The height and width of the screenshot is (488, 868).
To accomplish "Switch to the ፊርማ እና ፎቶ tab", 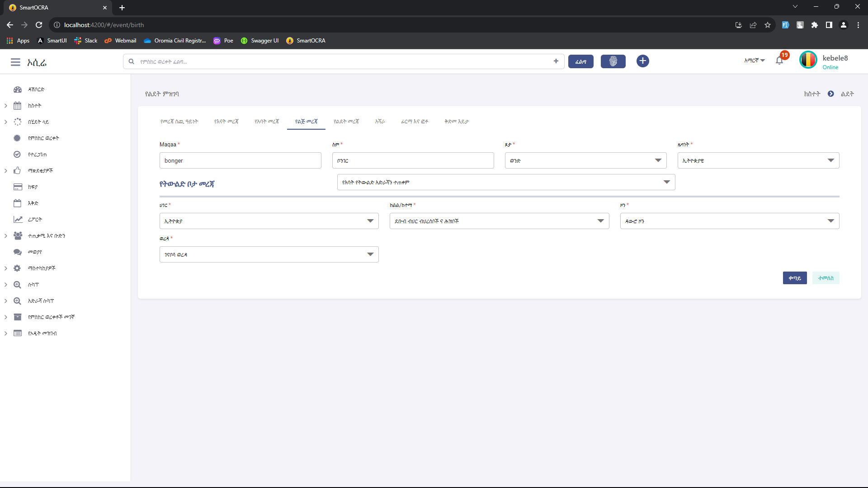I will tap(415, 122).
